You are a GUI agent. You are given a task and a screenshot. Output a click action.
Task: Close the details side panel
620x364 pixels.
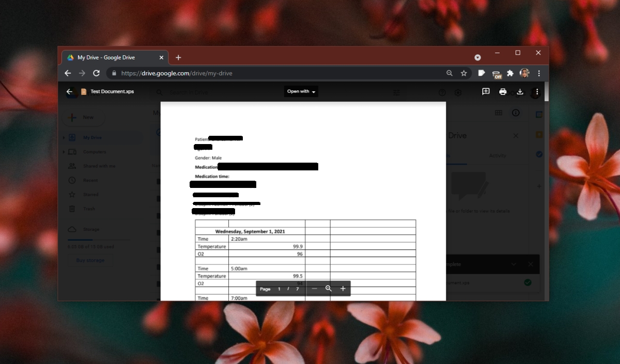[x=516, y=135]
